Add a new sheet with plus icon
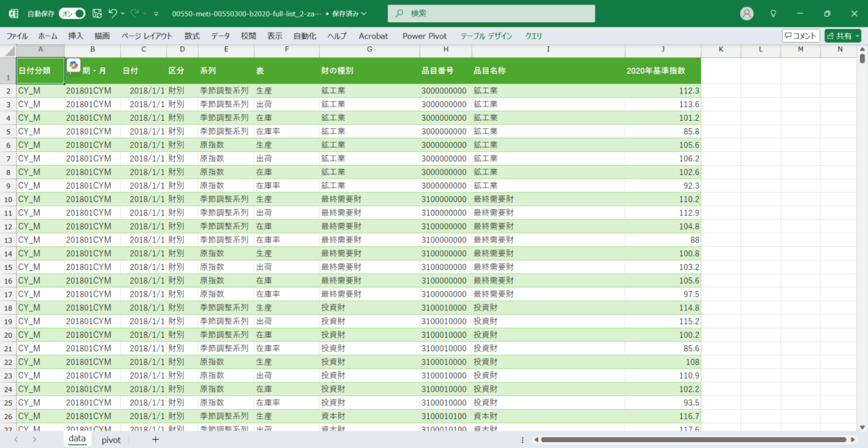The width and height of the screenshot is (868, 448). [x=155, y=439]
